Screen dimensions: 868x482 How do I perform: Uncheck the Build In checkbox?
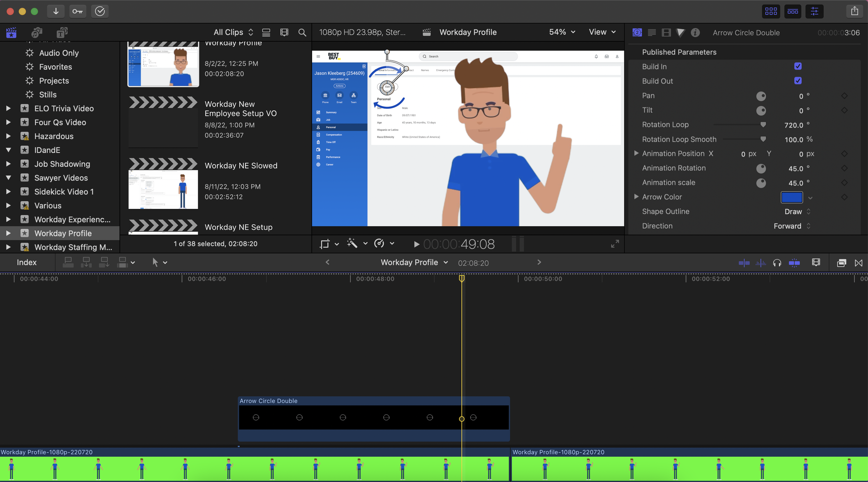click(x=798, y=66)
